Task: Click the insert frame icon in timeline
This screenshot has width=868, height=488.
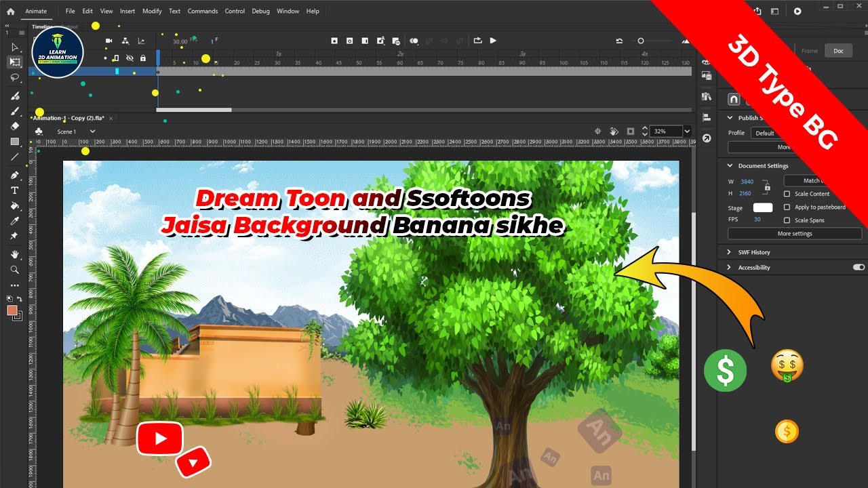Action: 365,41
